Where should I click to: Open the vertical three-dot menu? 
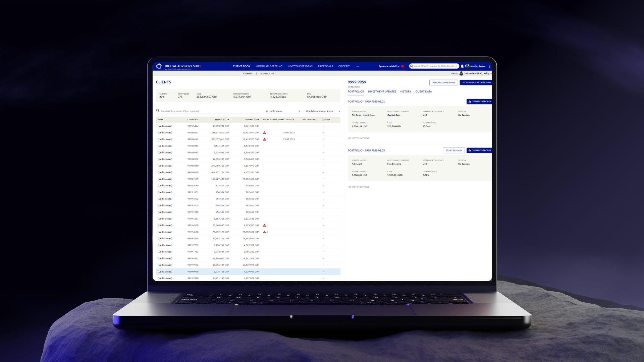point(490,66)
